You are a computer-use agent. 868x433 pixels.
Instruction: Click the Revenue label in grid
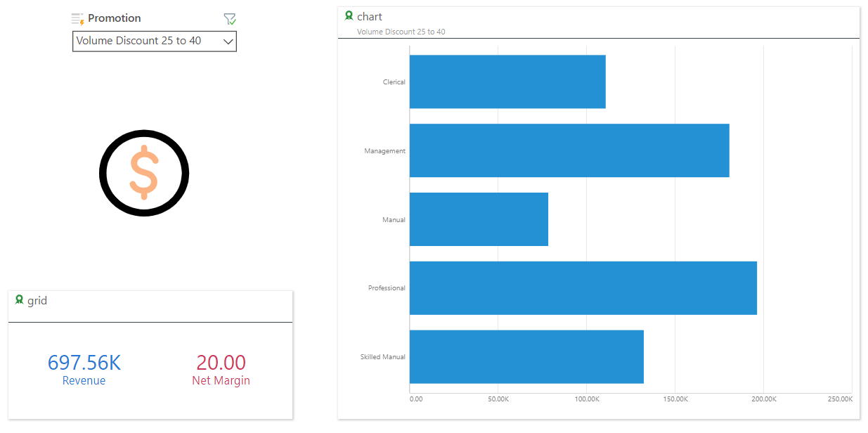84,381
